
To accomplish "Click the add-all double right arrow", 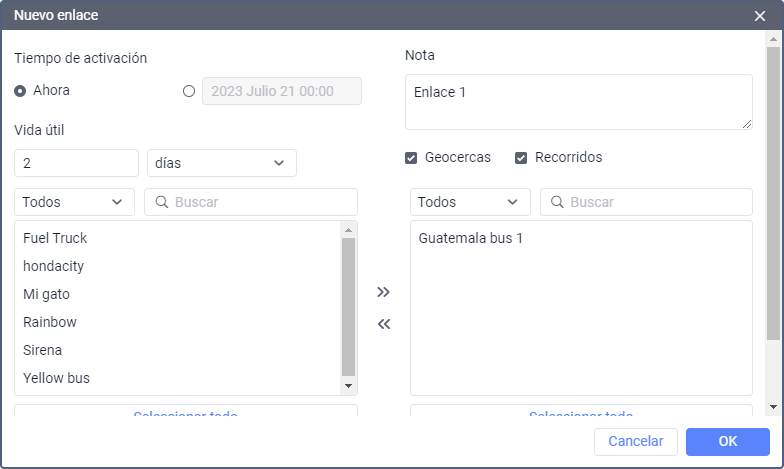I will 383,292.
